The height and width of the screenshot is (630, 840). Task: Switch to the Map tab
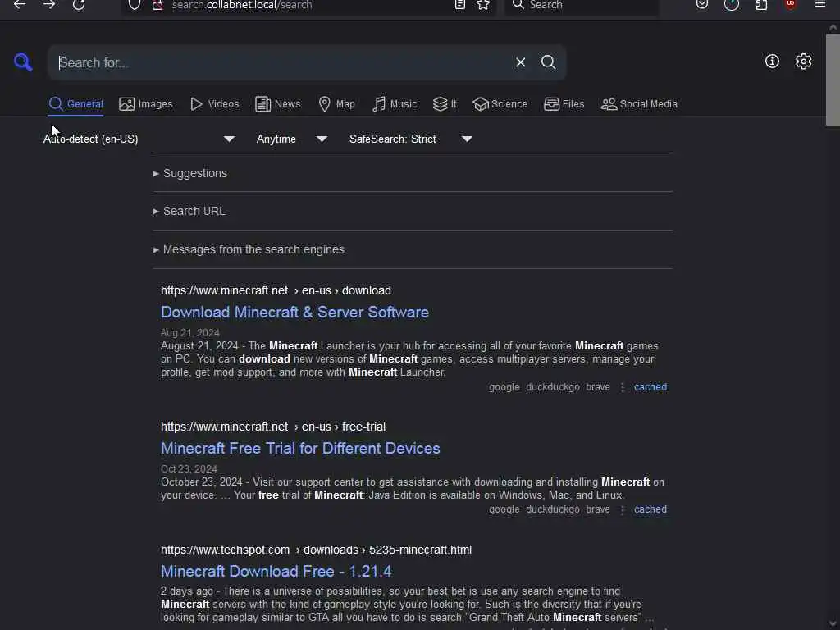[x=336, y=104]
